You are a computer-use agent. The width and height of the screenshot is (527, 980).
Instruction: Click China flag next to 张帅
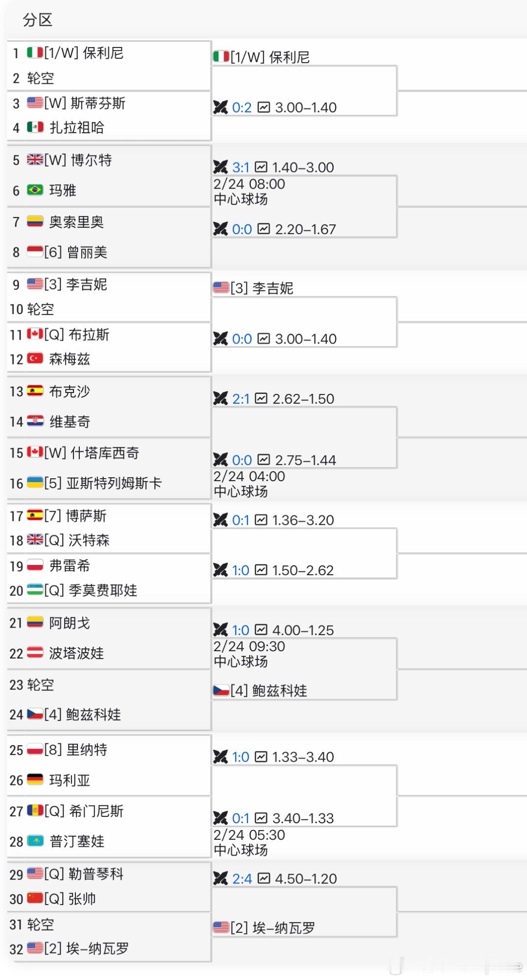(x=35, y=899)
